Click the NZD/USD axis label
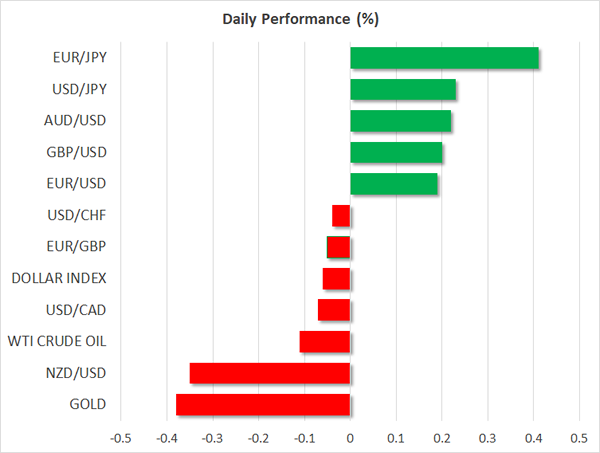The height and width of the screenshot is (453, 600). click(79, 373)
